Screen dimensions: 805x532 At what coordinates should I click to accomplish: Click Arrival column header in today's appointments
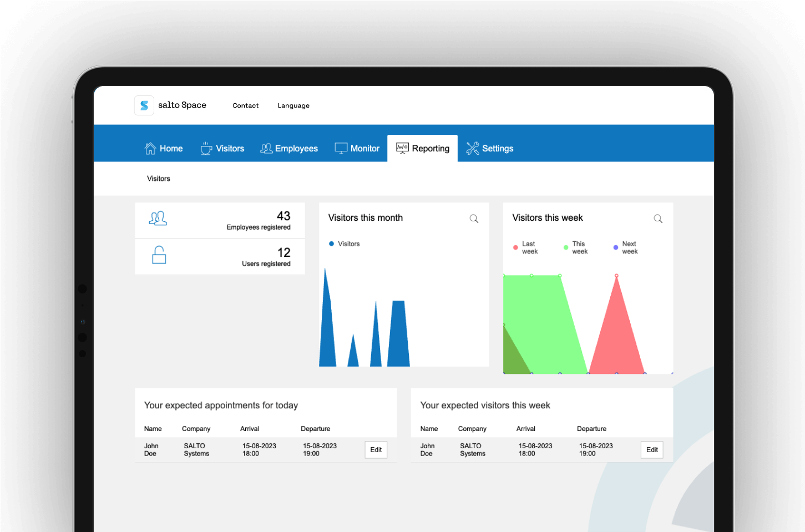coord(250,429)
